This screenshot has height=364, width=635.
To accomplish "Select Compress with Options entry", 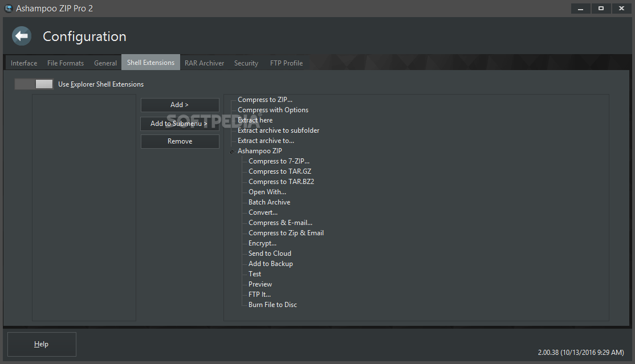I will (x=273, y=110).
